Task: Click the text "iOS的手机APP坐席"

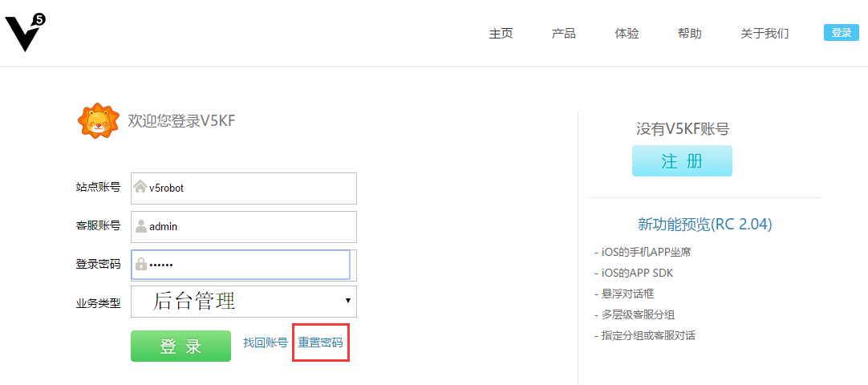Action: (646, 252)
